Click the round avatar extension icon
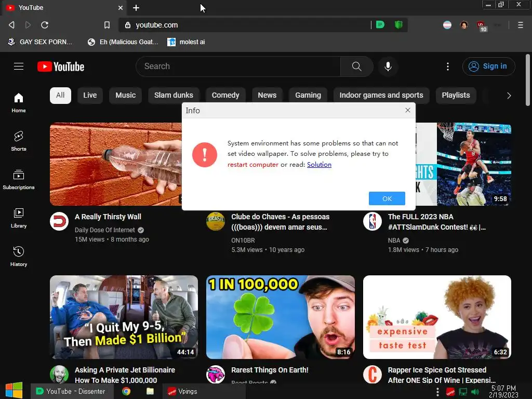Screen dimensions: 532x399 [x=464, y=25]
